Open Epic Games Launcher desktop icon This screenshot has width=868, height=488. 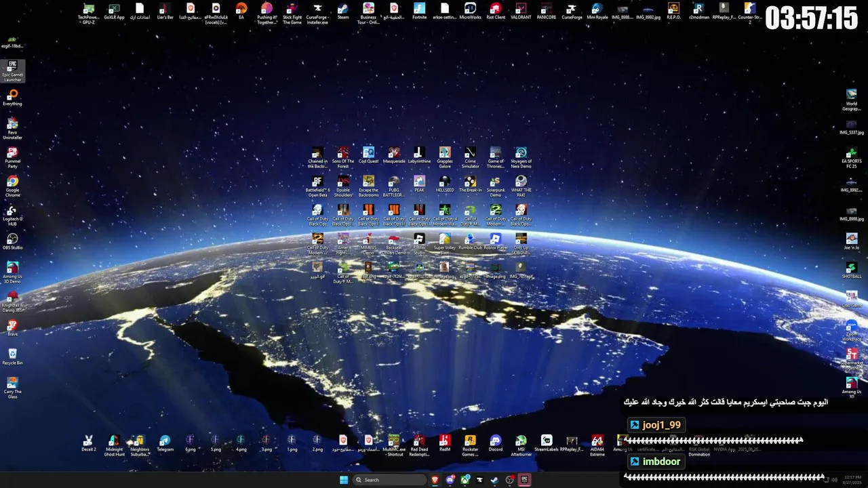tap(12, 70)
